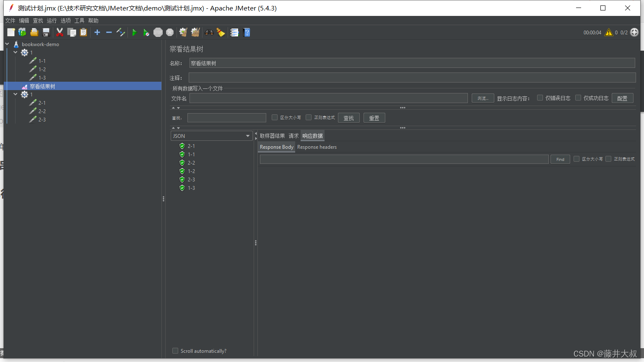The width and height of the screenshot is (644, 362).
Task: Toggle 仅成功日志 checkbox
Action: [578, 98]
